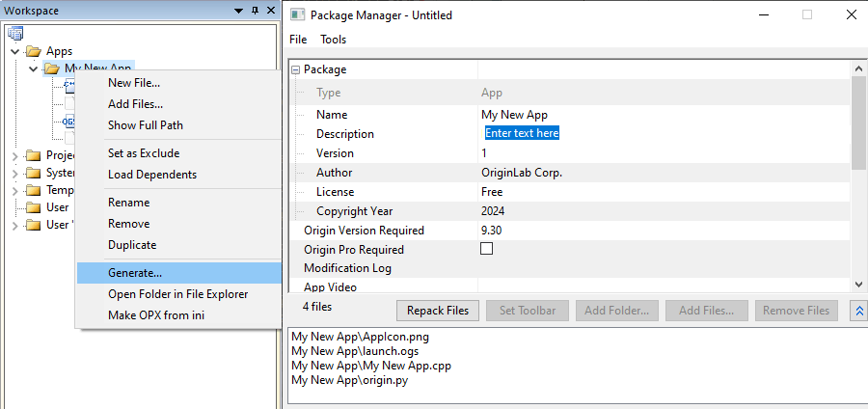Expand the collapsed Project folder node

click(x=15, y=155)
